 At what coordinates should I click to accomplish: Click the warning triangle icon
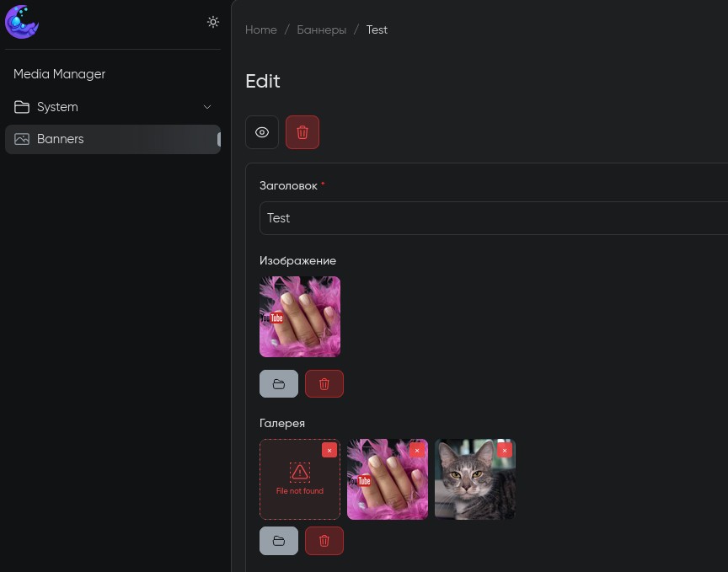(300, 473)
